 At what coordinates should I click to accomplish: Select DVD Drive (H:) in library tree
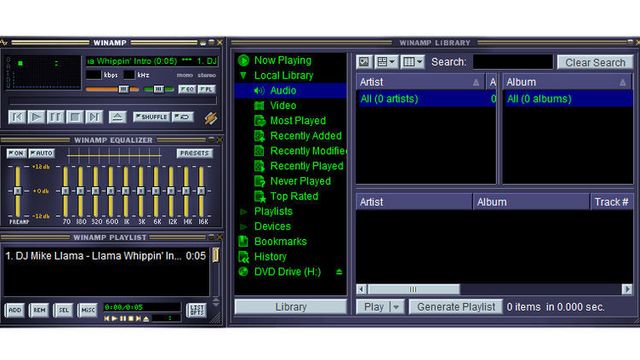[287, 272]
